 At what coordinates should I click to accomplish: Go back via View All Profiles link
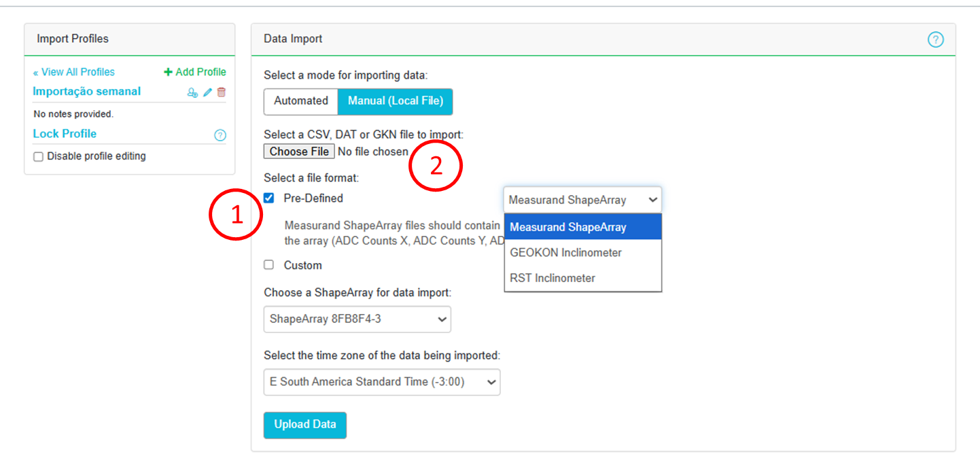coord(74,72)
